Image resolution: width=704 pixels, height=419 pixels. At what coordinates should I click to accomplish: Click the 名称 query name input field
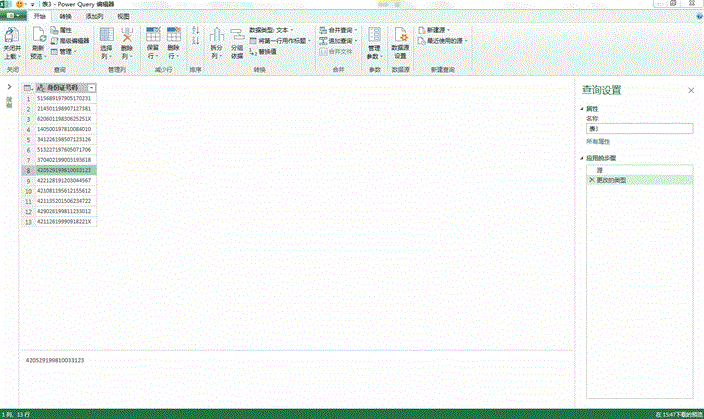tap(638, 128)
